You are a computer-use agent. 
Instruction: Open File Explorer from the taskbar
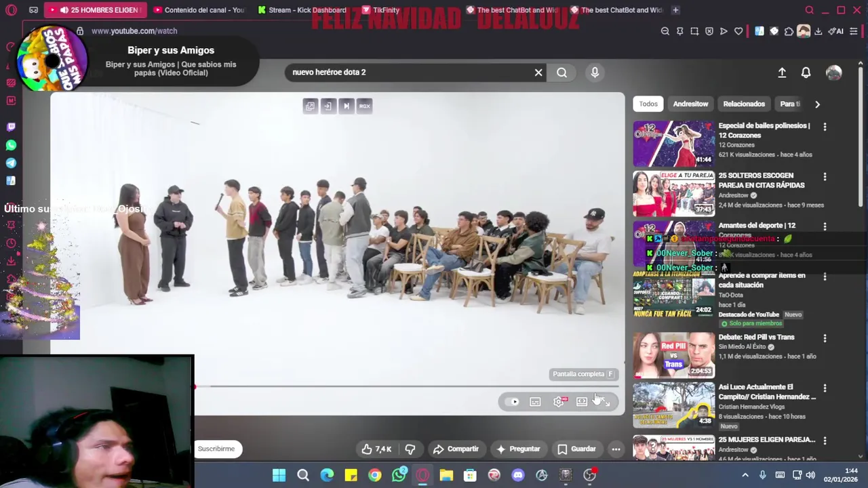[446, 475]
